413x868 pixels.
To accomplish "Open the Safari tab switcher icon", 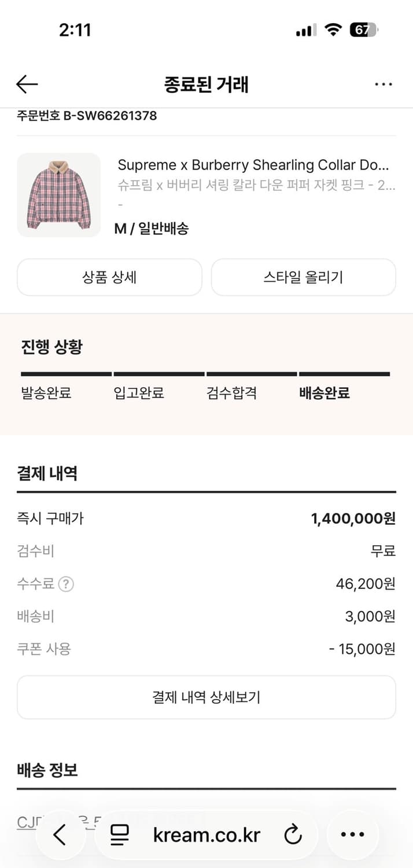I will coord(119,834).
